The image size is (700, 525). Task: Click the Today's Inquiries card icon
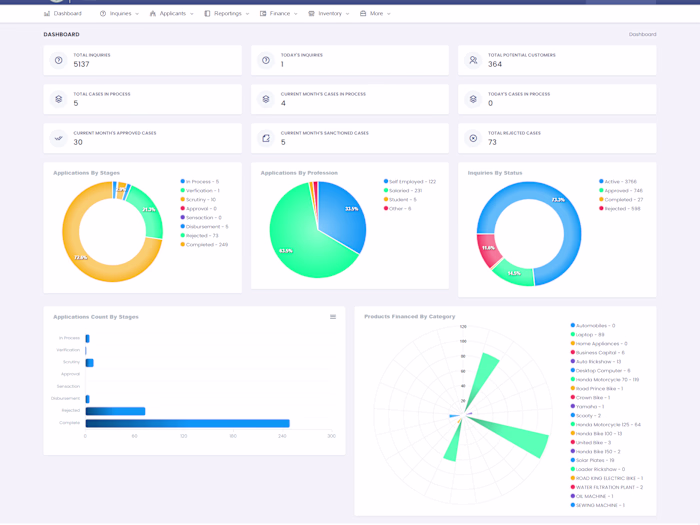pyautogui.click(x=266, y=60)
